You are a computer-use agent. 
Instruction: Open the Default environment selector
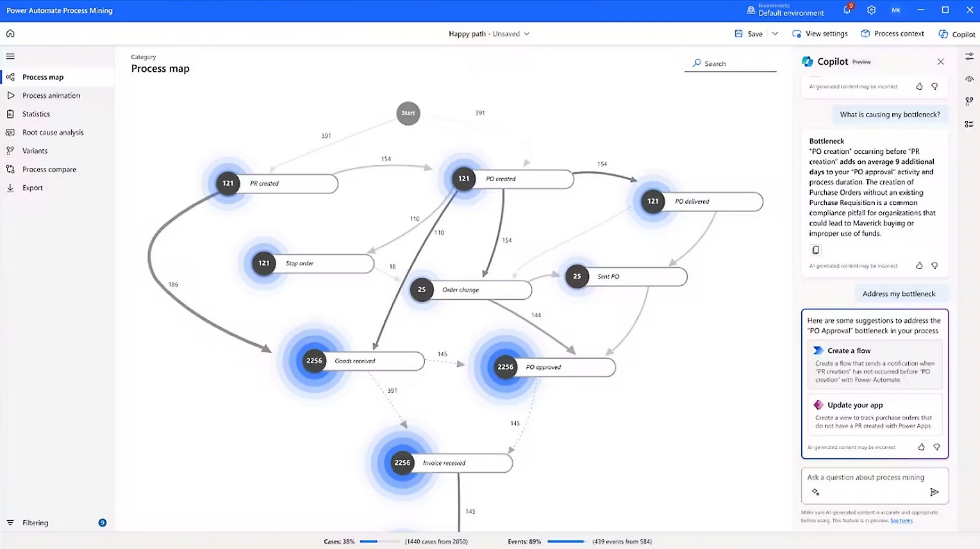point(790,10)
